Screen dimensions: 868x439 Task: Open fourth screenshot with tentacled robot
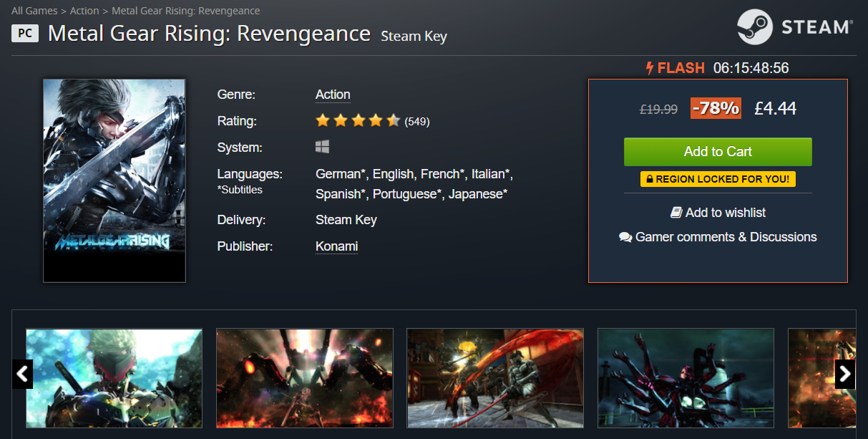tap(686, 378)
